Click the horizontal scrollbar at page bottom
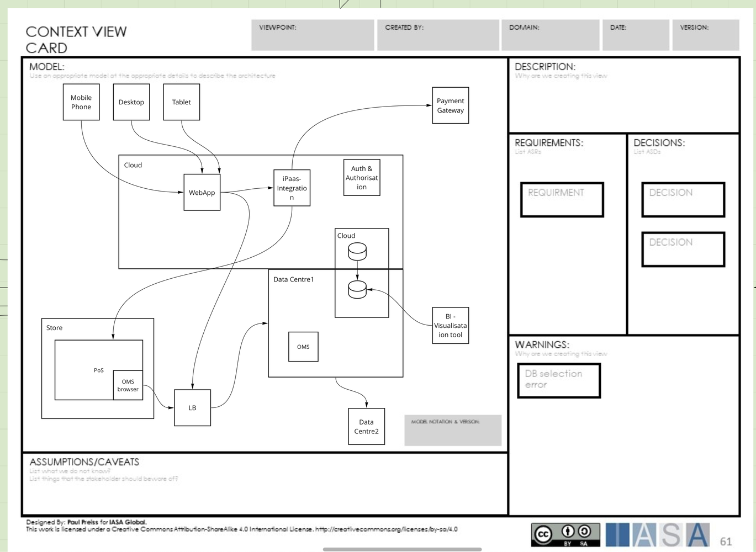The image size is (756, 552). tap(402, 549)
